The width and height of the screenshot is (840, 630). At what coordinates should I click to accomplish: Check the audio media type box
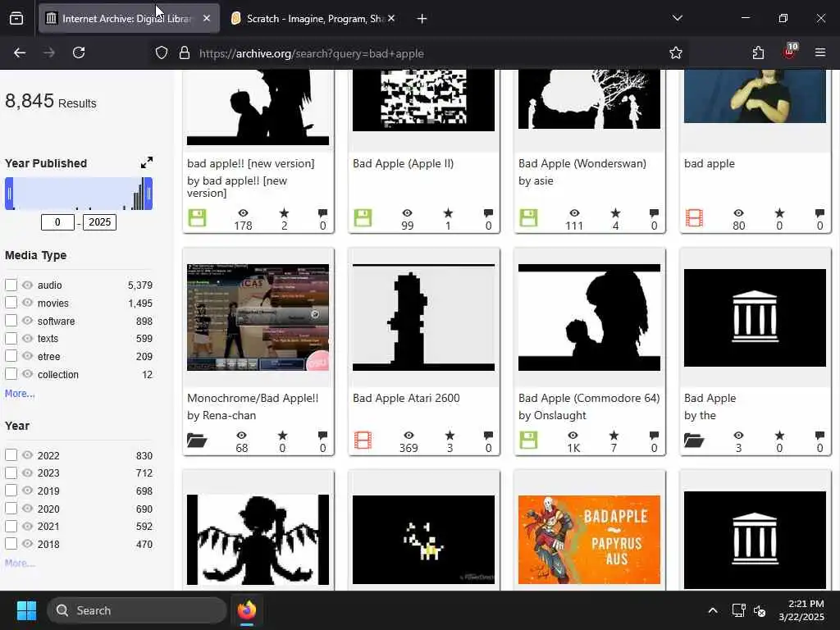pos(11,285)
